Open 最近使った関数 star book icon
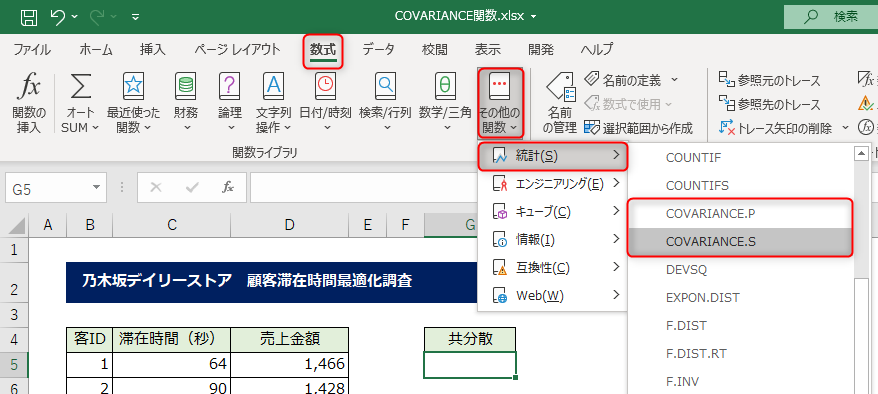Image resolution: width=878 pixels, height=394 pixels. click(133, 87)
